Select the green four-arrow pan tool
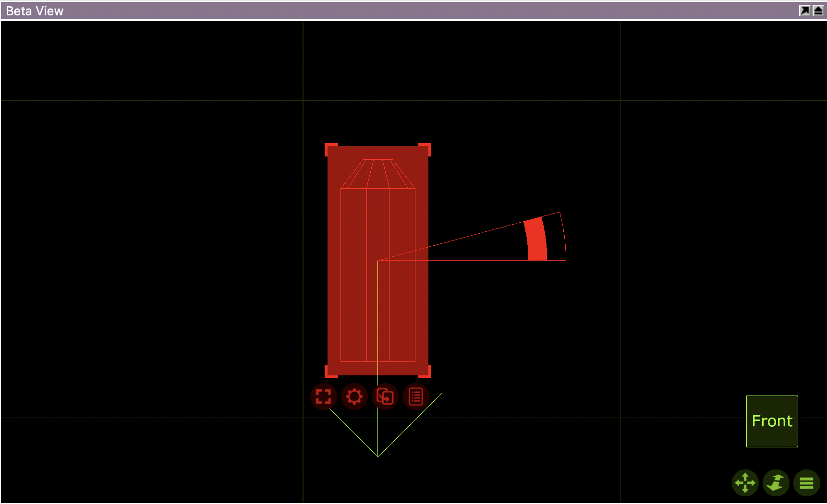The width and height of the screenshot is (827, 504). point(745,483)
